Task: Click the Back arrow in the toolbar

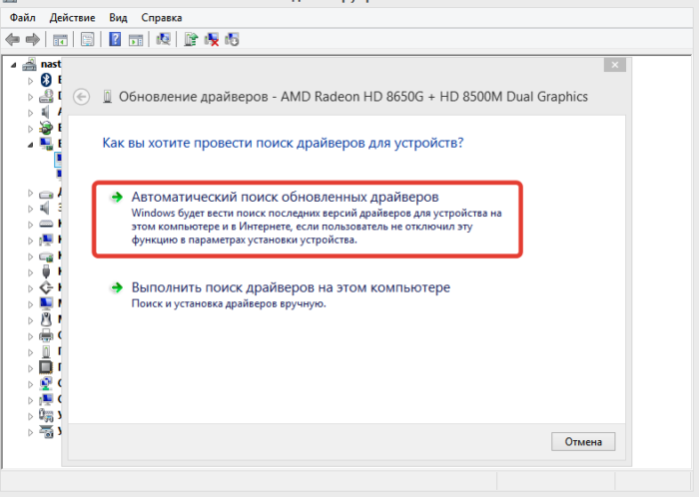Action: click(x=12, y=40)
